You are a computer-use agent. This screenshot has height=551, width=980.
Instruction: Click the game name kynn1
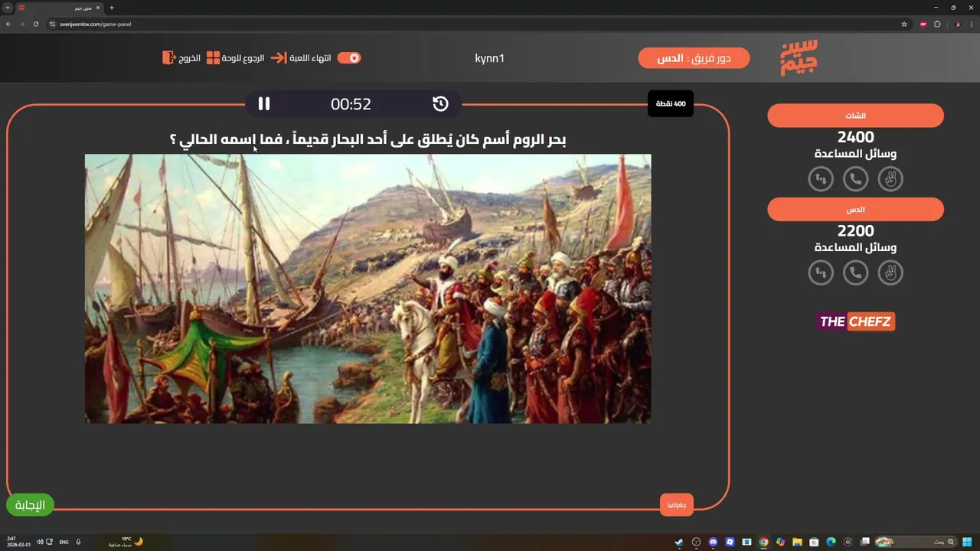(489, 58)
